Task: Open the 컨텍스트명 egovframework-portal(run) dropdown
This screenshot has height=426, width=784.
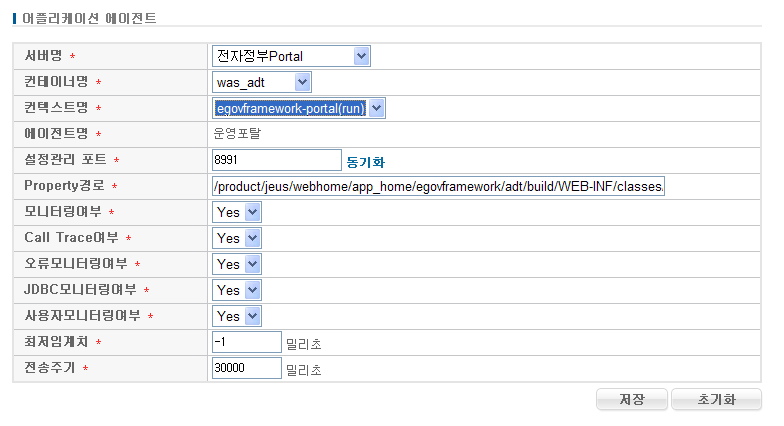Action: [299, 108]
